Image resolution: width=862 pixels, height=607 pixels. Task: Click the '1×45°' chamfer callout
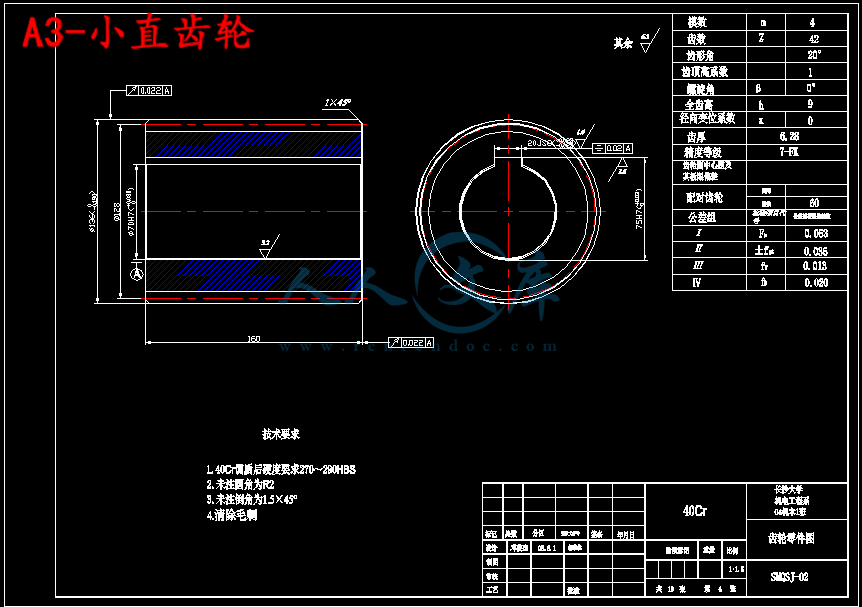[x=337, y=103]
